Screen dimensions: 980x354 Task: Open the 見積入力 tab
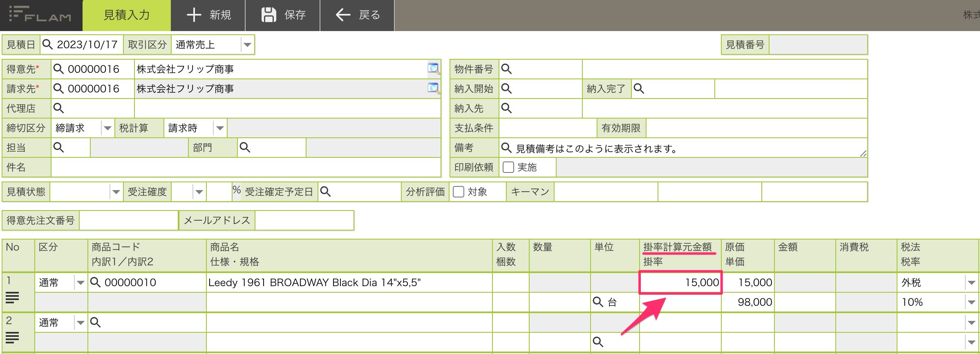(126, 15)
